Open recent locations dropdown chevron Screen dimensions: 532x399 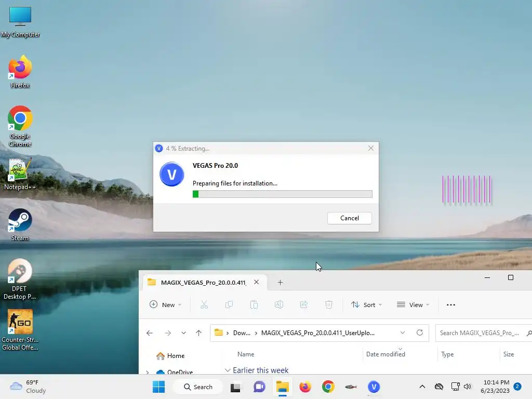point(183,333)
